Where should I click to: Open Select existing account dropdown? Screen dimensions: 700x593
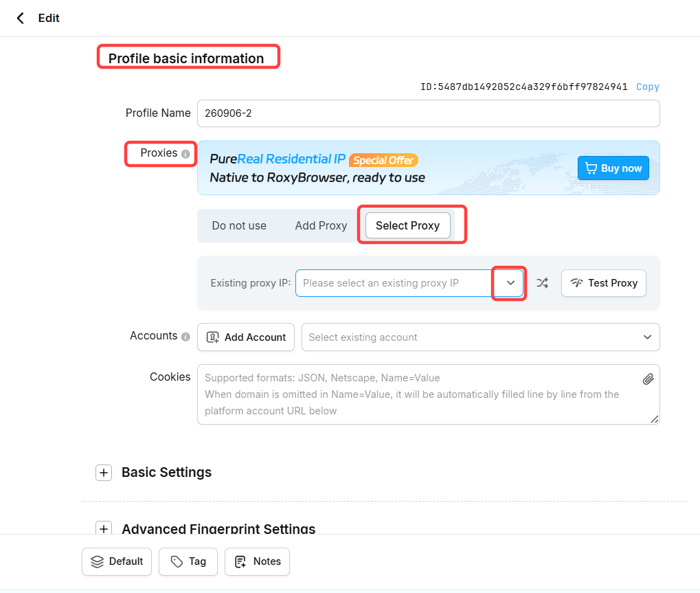[481, 337]
